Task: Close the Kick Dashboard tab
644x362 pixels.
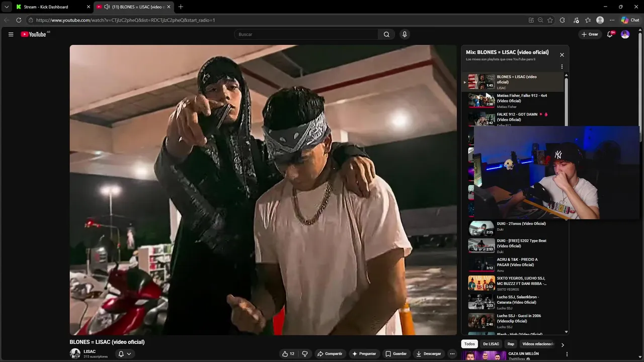Action: click(89, 7)
